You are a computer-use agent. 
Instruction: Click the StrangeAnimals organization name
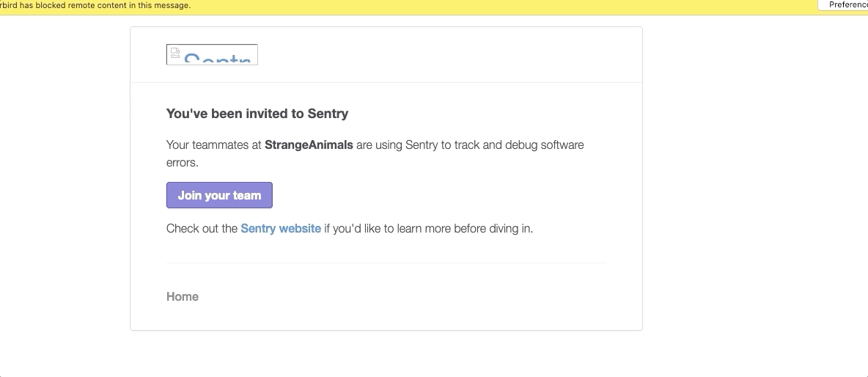(x=309, y=145)
